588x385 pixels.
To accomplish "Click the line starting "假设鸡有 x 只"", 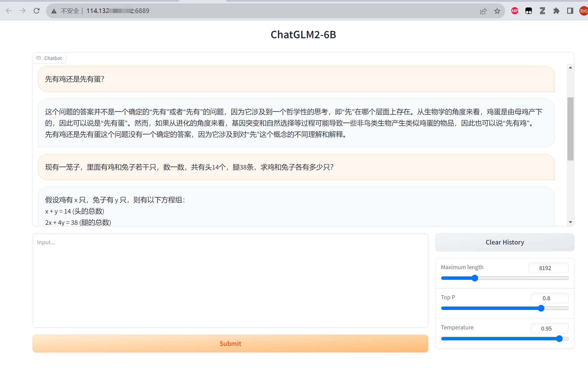I will 115,200.
